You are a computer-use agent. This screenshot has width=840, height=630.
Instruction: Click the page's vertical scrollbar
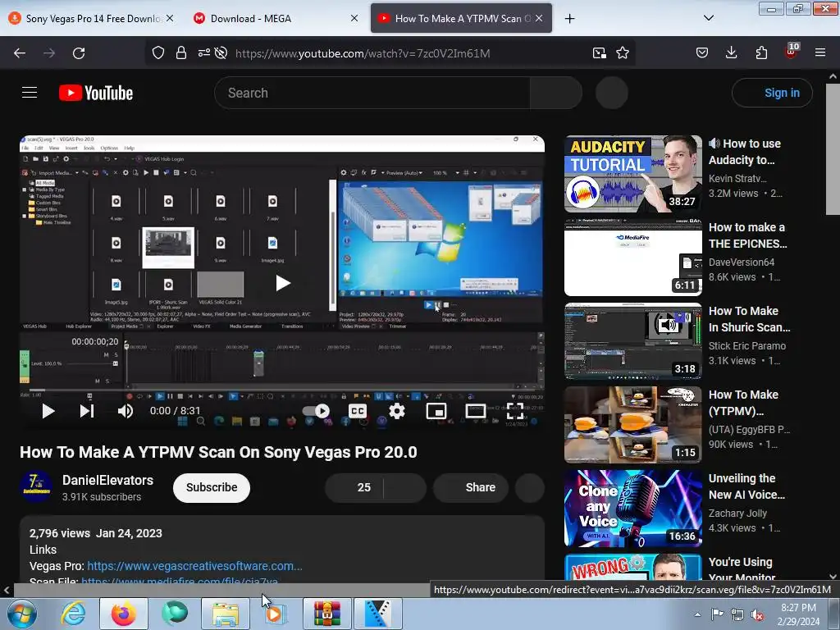click(833, 149)
